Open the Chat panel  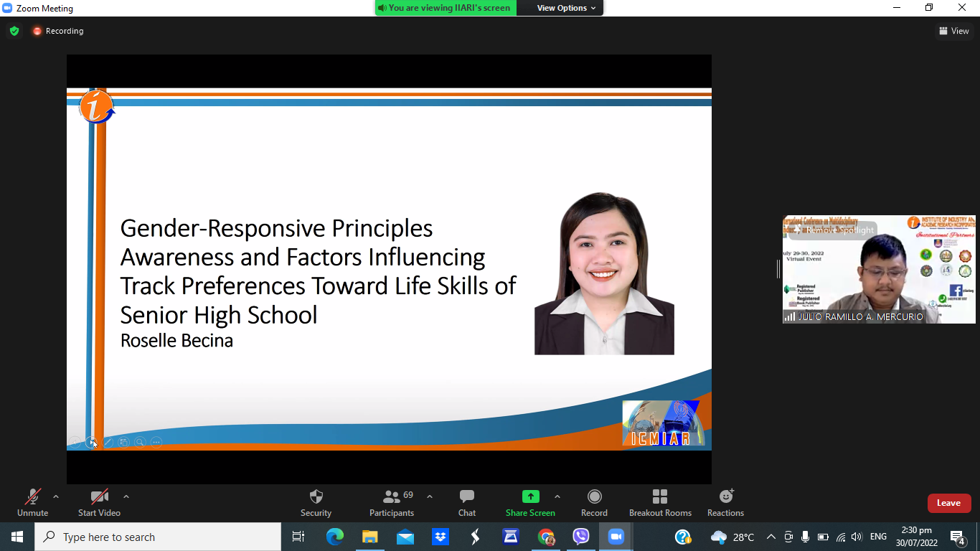tap(467, 496)
